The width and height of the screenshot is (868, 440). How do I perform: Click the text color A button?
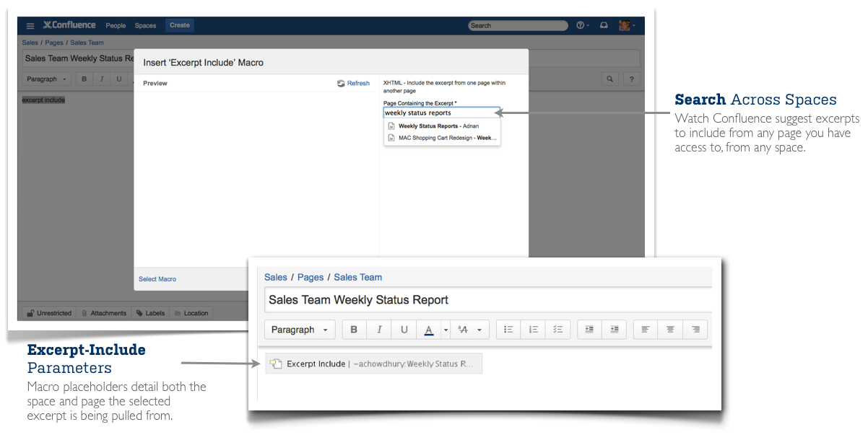click(429, 330)
